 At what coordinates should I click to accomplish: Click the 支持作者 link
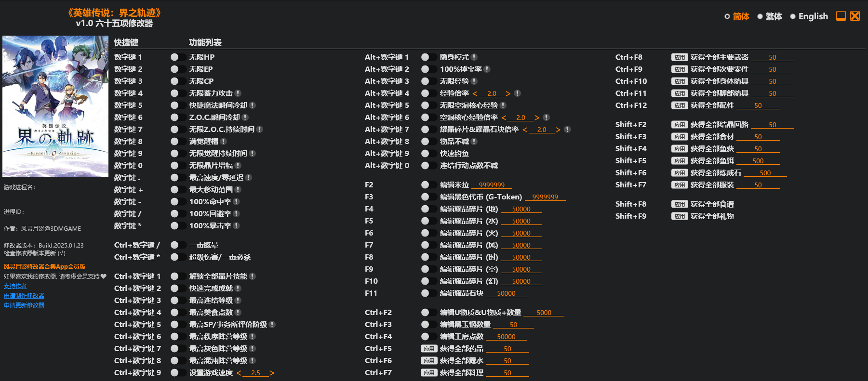(x=15, y=286)
